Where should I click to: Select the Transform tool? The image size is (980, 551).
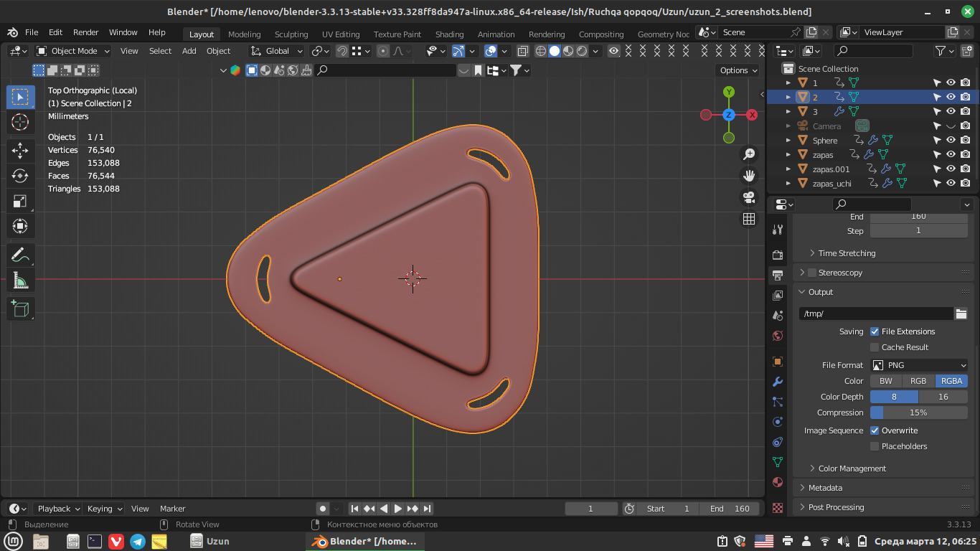click(x=21, y=227)
